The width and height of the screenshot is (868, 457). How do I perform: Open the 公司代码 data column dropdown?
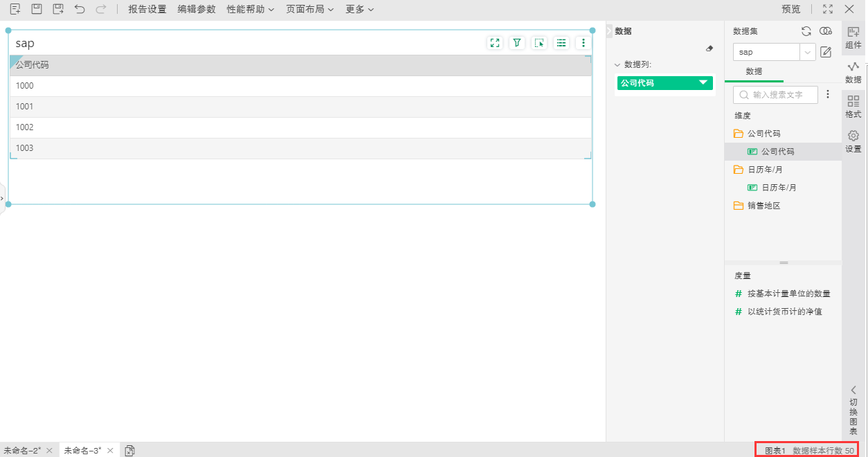click(703, 83)
